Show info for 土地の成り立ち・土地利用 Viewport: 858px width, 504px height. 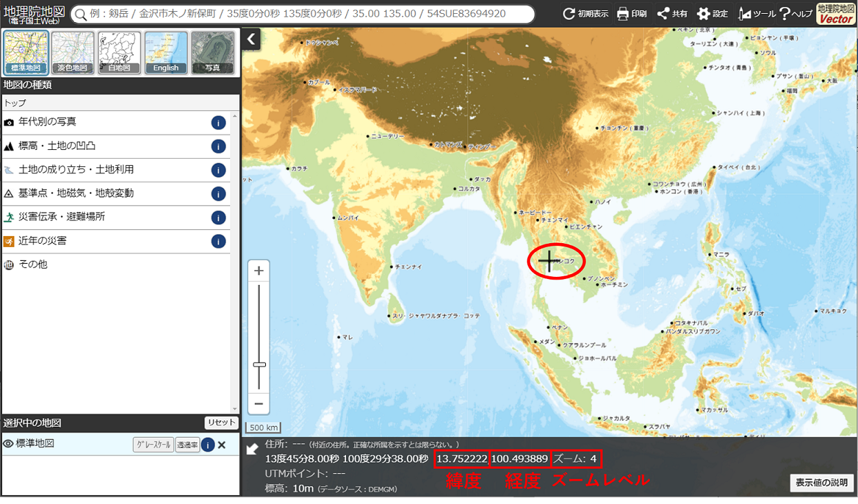pos(218,170)
